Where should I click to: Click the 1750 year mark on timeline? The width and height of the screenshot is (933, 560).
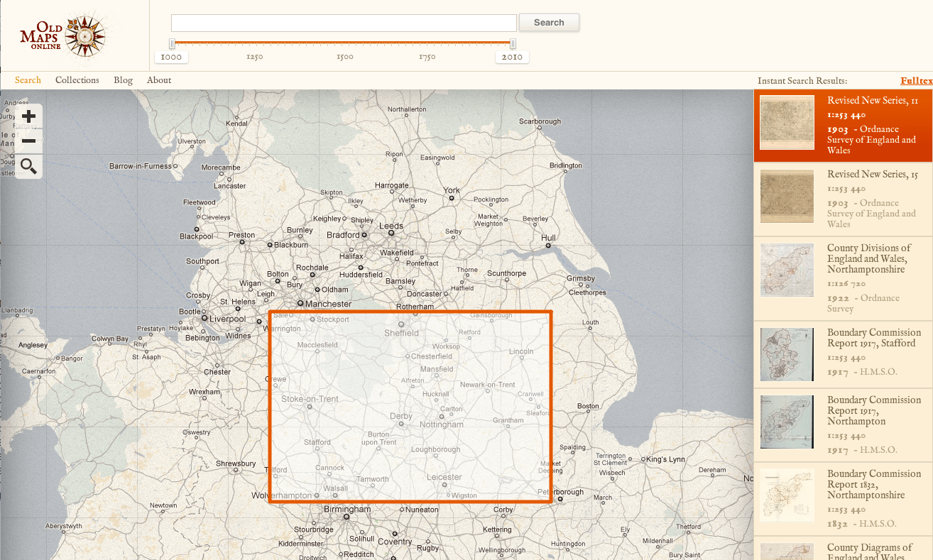pyautogui.click(x=427, y=57)
